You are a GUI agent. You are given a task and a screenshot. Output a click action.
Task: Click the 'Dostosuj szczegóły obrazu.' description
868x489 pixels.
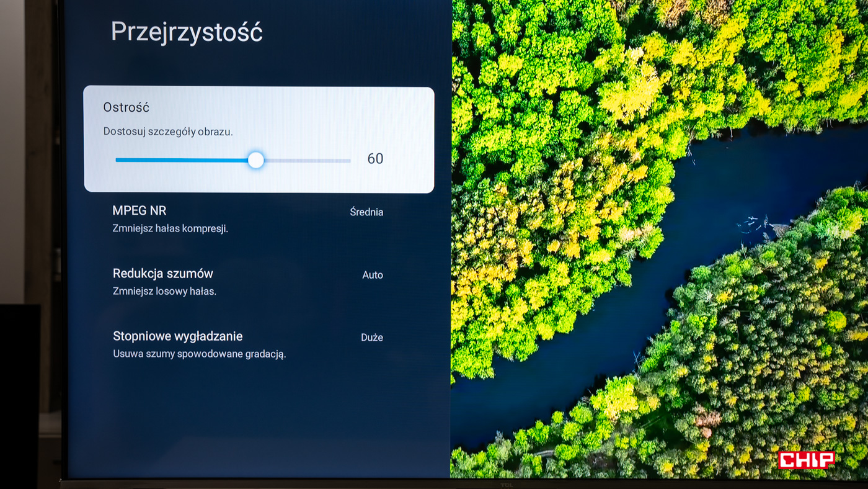click(168, 132)
